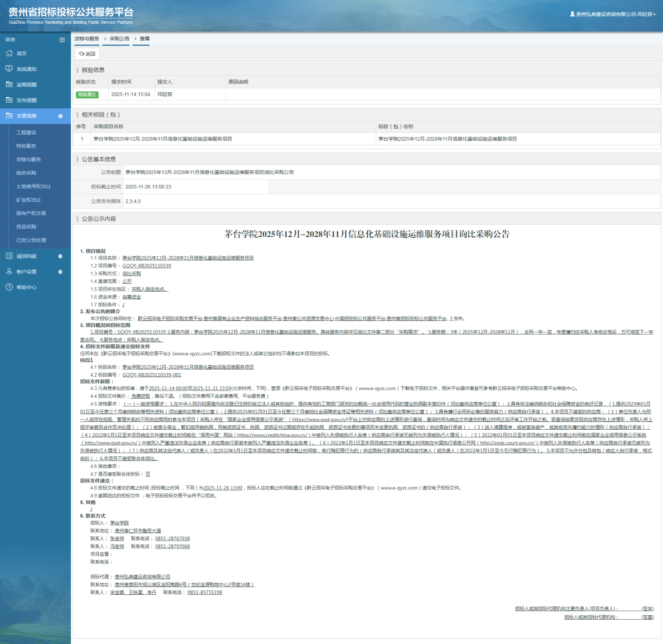
Task: Click the 发布提醒 sidebar icon
Action: tap(9, 100)
